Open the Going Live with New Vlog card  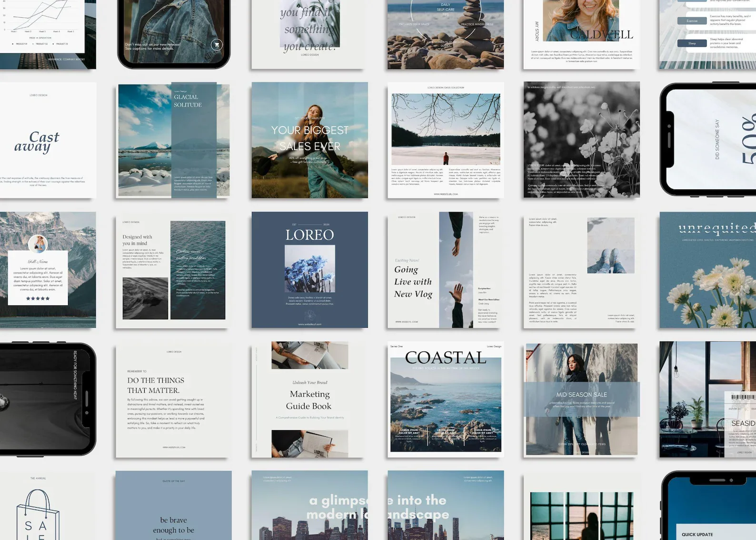point(446,270)
